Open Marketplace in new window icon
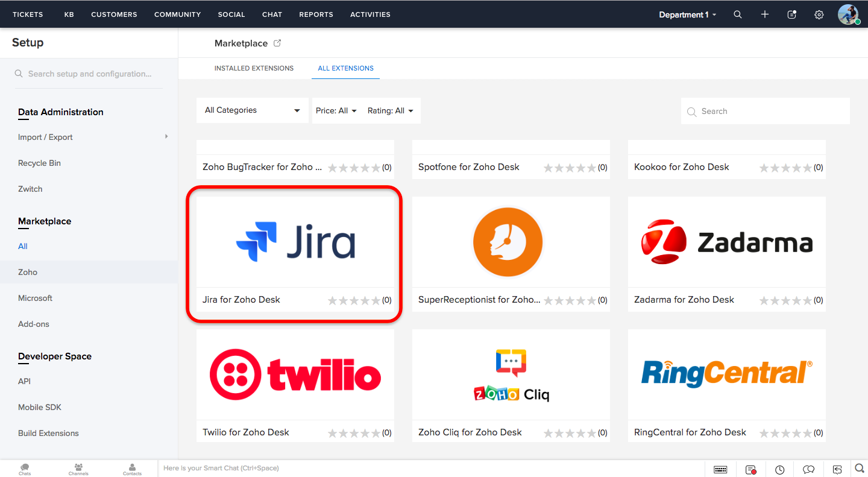This screenshot has height=477, width=868. tap(277, 43)
